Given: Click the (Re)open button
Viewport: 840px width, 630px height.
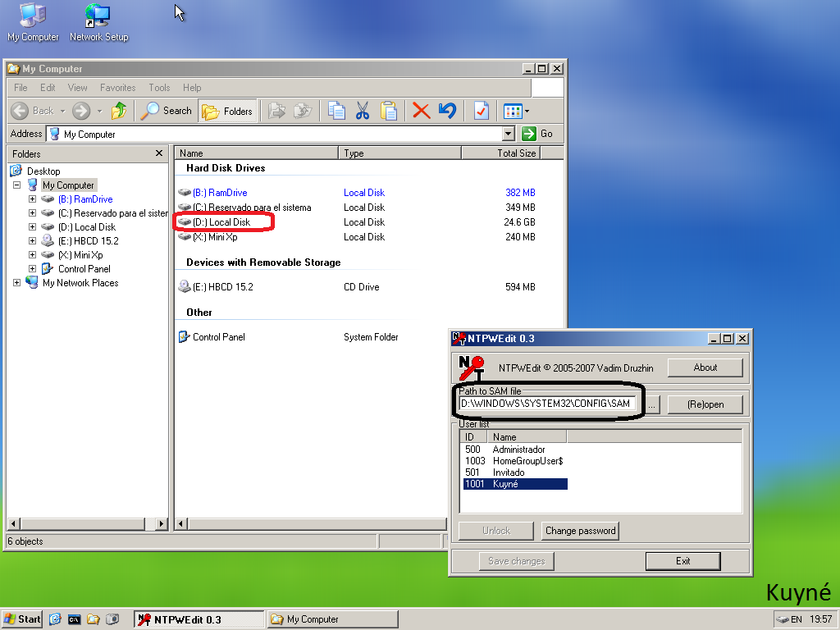Looking at the screenshot, I should (705, 404).
